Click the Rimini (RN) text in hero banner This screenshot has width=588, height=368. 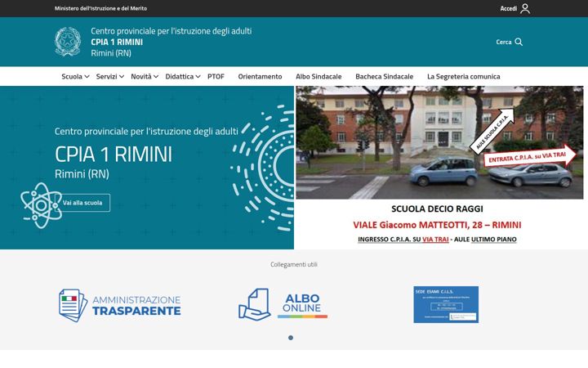click(x=82, y=174)
